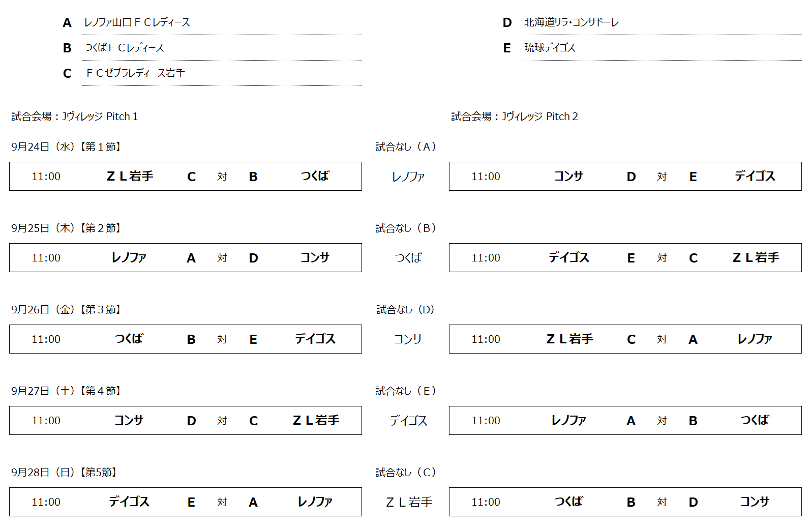The height and width of the screenshot is (527, 812).
Task: Select the 9月28日（日）第5節 date heading
Action: [65, 473]
